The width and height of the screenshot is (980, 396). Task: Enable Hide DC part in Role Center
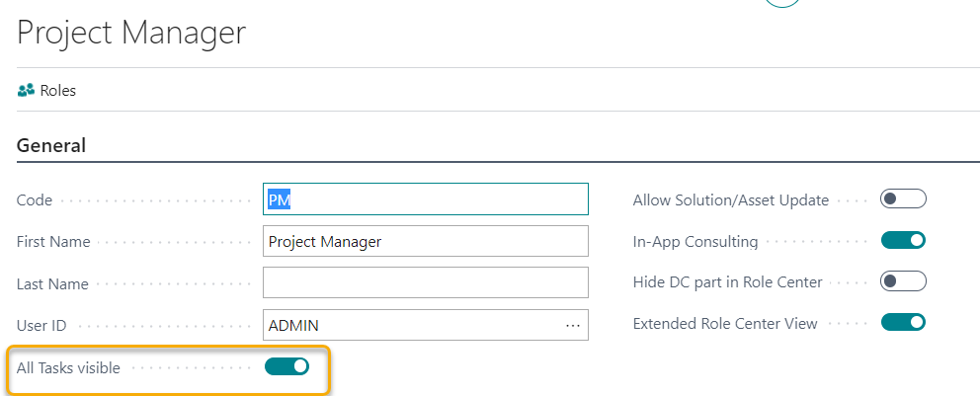[x=902, y=282]
